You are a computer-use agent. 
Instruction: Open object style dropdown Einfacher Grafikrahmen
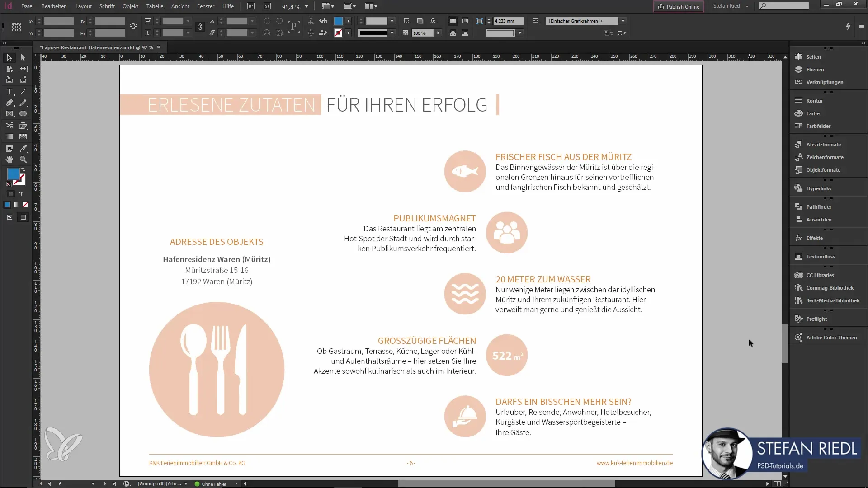(623, 21)
